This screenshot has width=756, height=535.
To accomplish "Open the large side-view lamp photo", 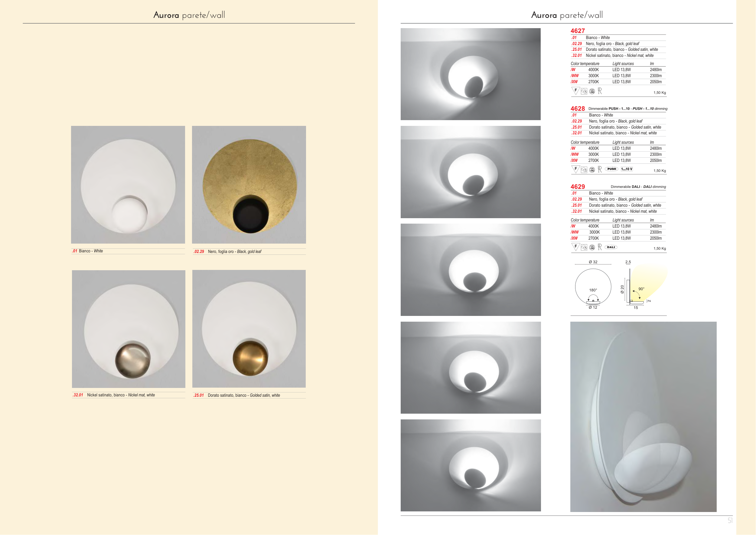I will [643, 416].
